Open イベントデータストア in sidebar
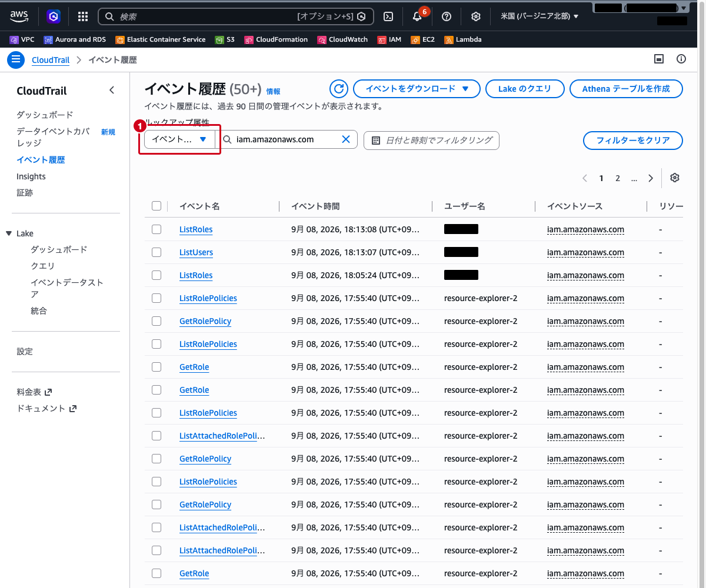Viewport: 706px width, 588px height. 67,288
